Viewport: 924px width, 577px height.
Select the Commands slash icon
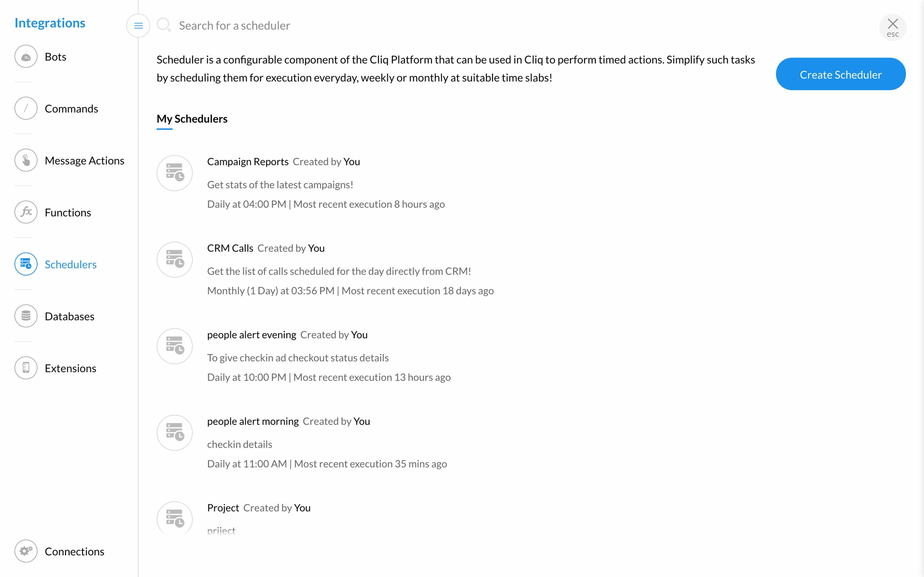coord(26,108)
